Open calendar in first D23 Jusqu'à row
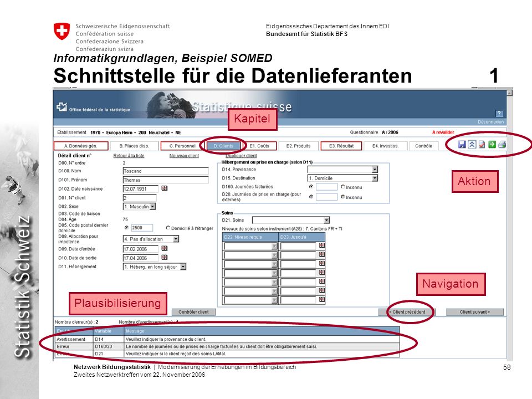This screenshot has height=399, width=532. click(x=322, y=245)
